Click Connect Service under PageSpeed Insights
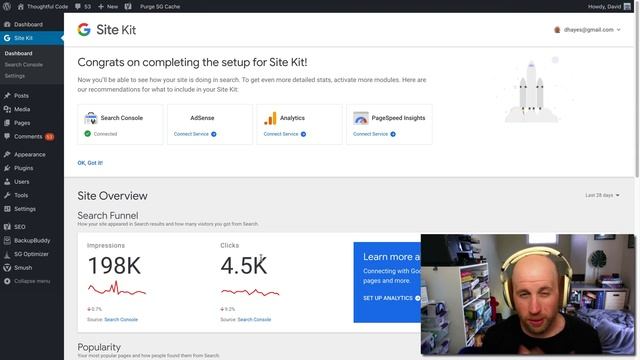Screen dimensions: 640x360 coord(374,134)
